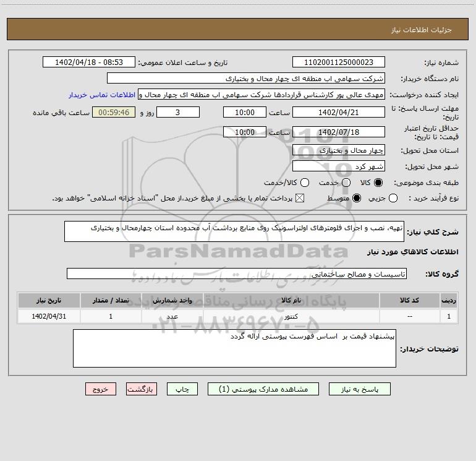Click the واحد شمارش column header

pyautogui.click(x=172, y=300)
